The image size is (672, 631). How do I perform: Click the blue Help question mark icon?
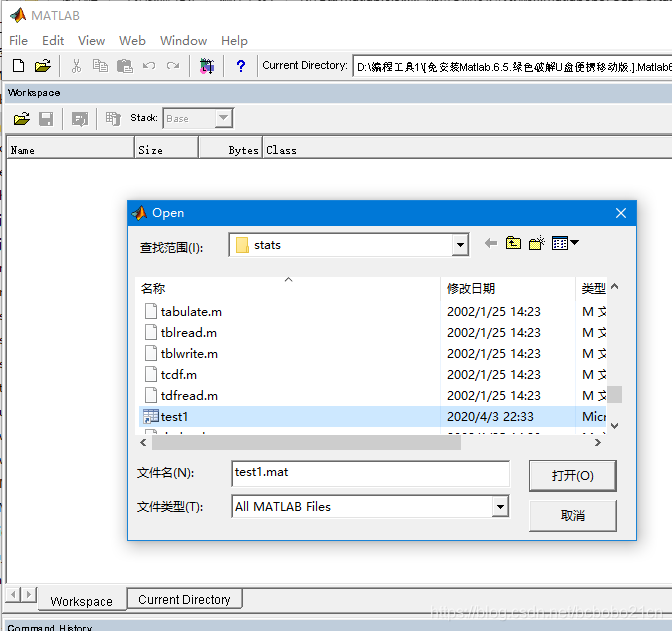tap(241, 66)
